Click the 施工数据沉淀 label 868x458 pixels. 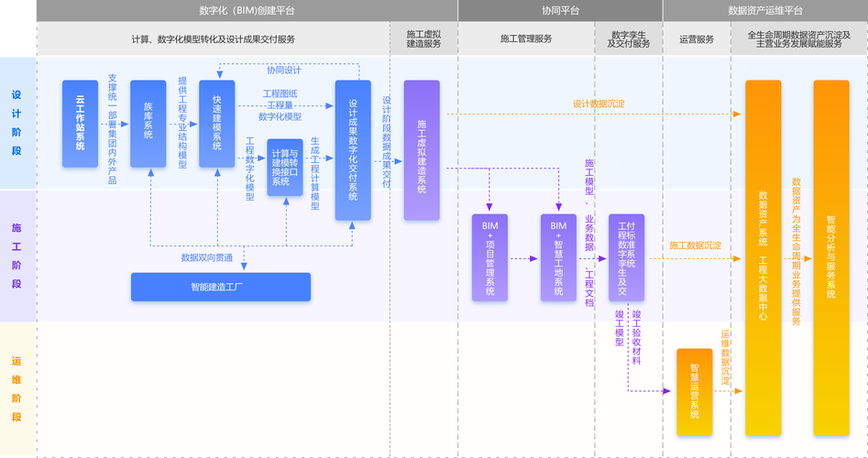pyautogui.click(x=696, y=245)
